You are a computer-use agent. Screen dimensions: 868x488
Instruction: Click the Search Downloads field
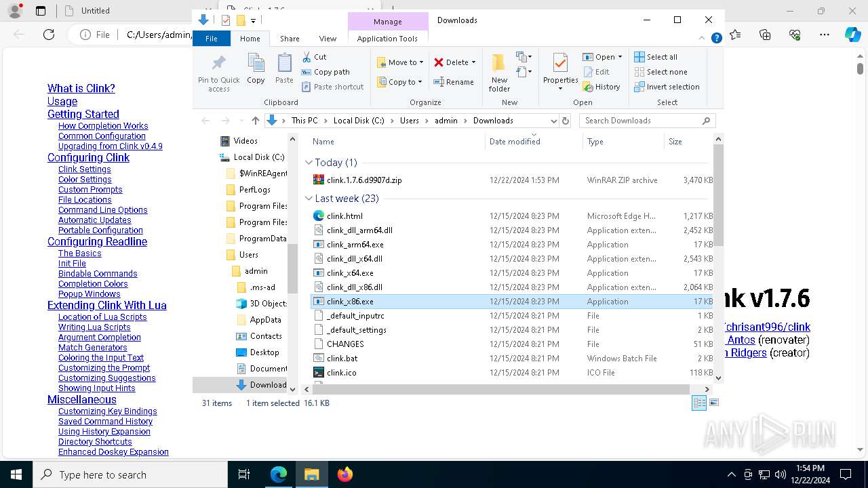click(x=647, y=121)
